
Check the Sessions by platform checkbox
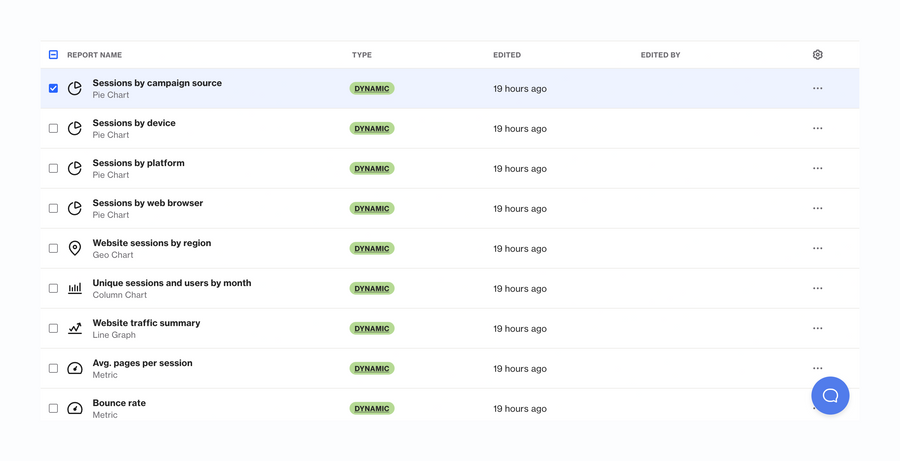(53, 168)
